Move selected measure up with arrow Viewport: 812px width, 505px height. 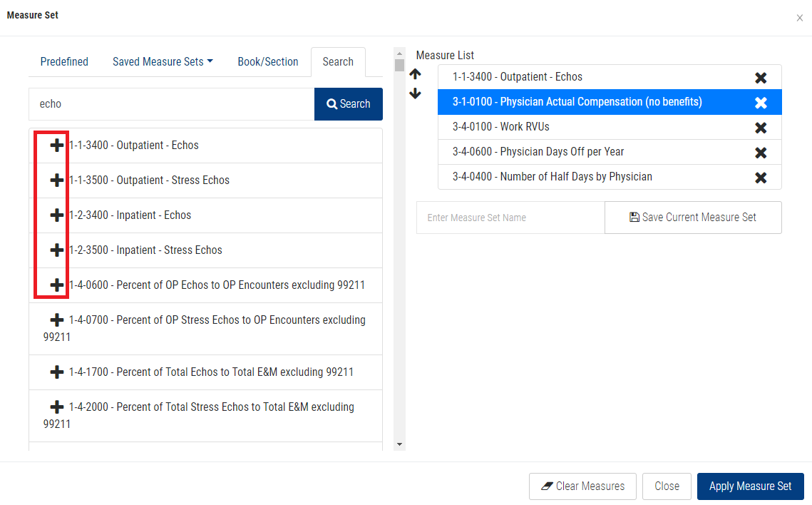(416, 73)
